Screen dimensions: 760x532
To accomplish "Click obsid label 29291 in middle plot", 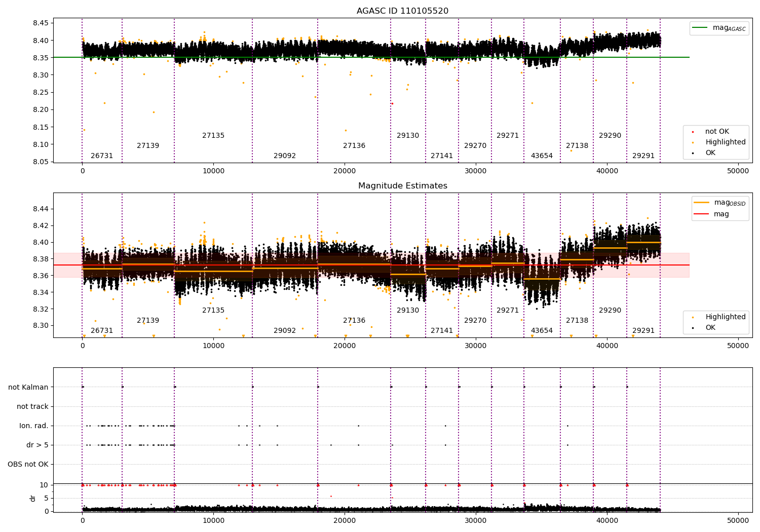I will [x=643, y=331].
